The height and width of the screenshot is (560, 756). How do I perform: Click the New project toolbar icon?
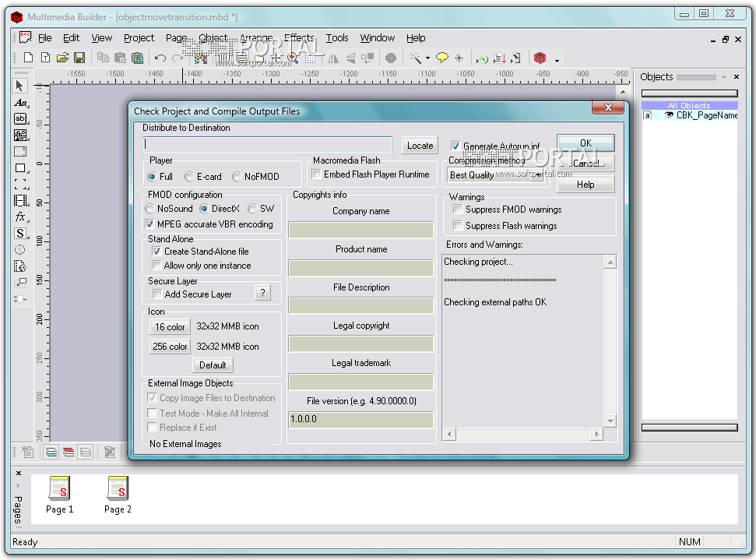[28, 58]
